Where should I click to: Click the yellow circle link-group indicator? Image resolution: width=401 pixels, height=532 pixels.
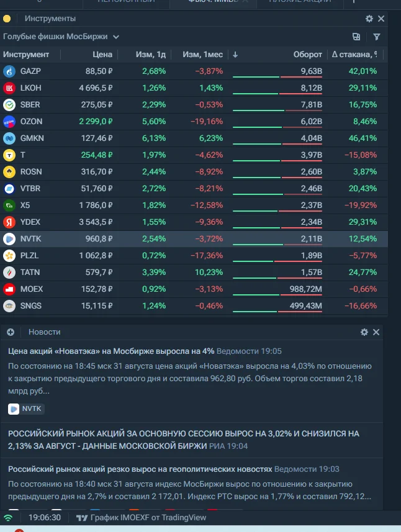(x=7, y=19)
